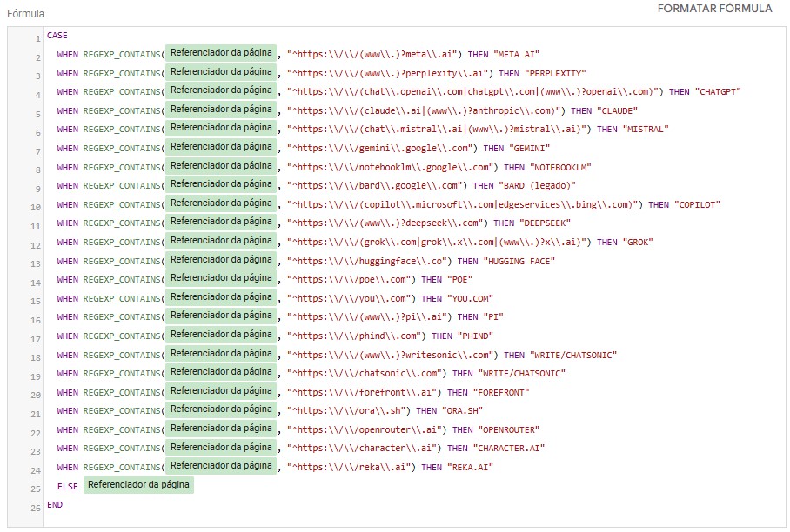Click the REGEXP_CONTAINS function on line 2
Screen dimensions: 790x532
[x=122, y=55]
